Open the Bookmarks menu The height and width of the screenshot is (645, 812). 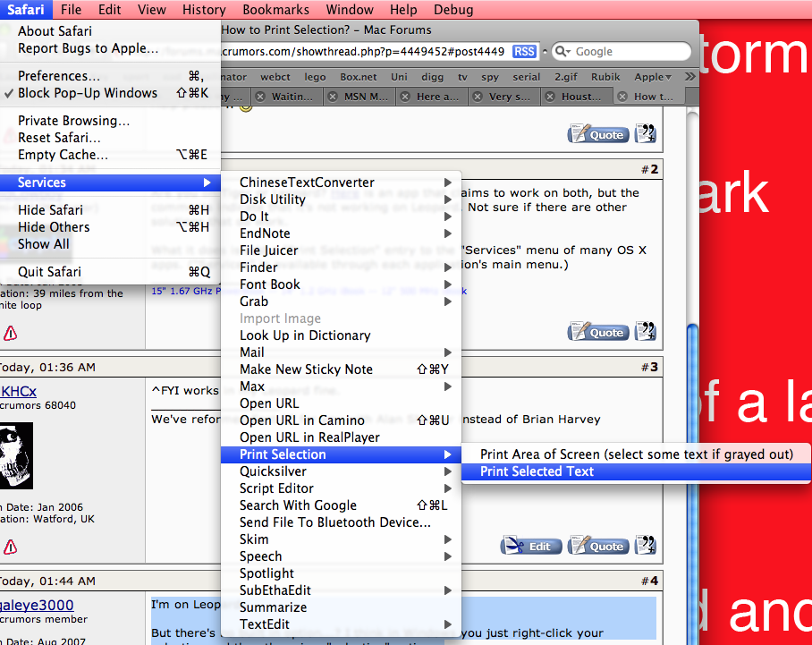(276, 10)
